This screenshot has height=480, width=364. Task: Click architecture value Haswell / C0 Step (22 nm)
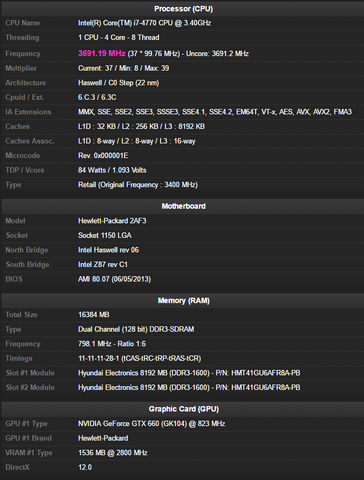tap(118, 83)
